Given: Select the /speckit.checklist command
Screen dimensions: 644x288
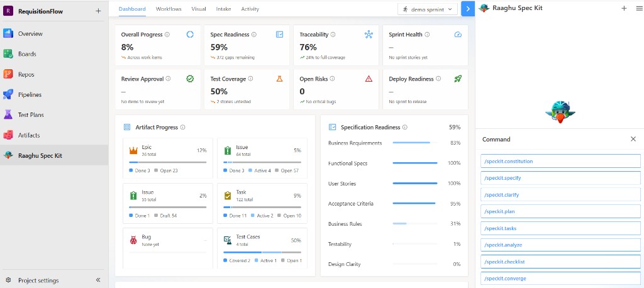Looking at the screenshot, I should [560, 262].
